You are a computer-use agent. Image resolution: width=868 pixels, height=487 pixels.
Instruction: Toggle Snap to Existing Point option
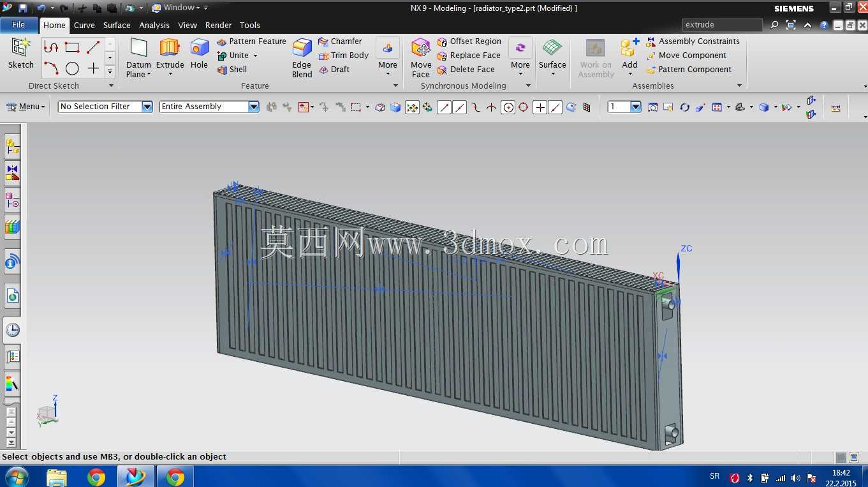point(540,107)
